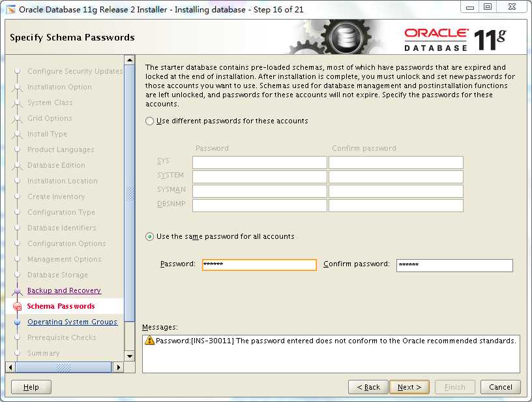Click the Backup and Recovery step marker icon
The width and height of the screenshot is (532, 402).
pyautogui.click(x=17, y=291)
